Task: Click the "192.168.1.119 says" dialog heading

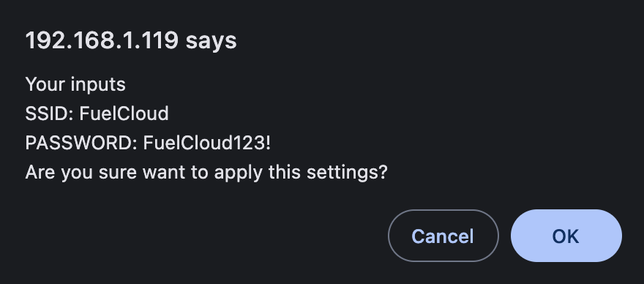Action: pos(131,40)
